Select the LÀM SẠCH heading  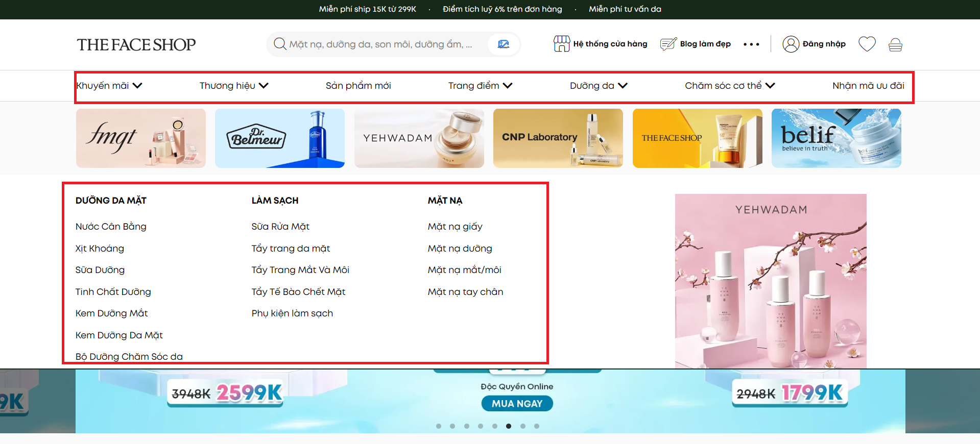[x=275, y=201]
